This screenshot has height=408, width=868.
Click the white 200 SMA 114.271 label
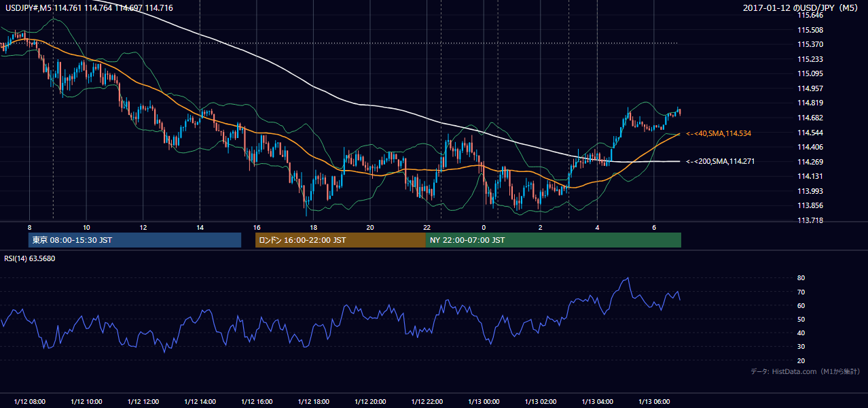[721, 162]
